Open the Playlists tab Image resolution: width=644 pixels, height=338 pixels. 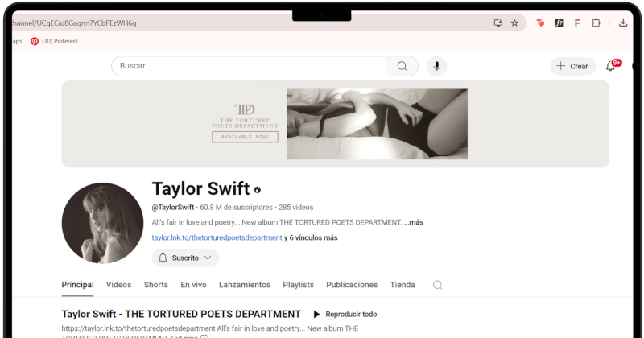pyautogui.click(x=298, y=285)
